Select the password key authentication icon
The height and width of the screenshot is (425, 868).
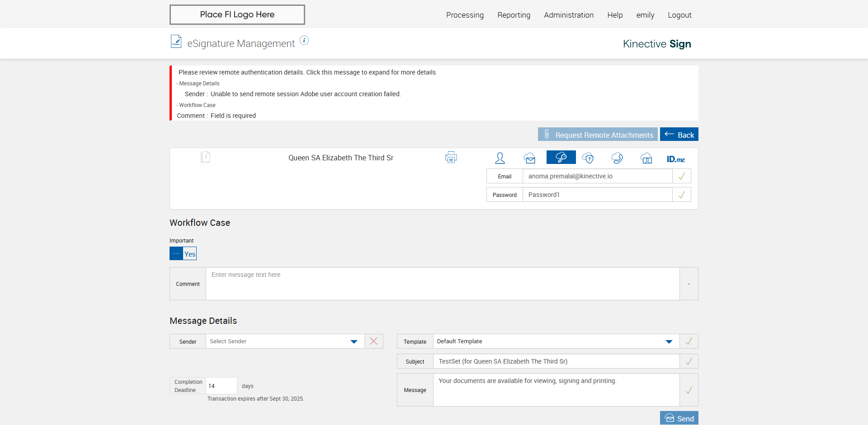coord(561,157)
